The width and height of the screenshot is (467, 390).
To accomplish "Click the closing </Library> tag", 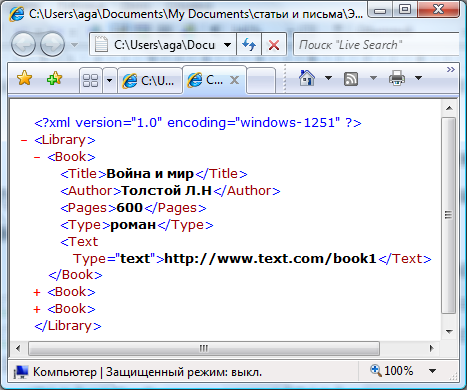I will coord(68,326).
